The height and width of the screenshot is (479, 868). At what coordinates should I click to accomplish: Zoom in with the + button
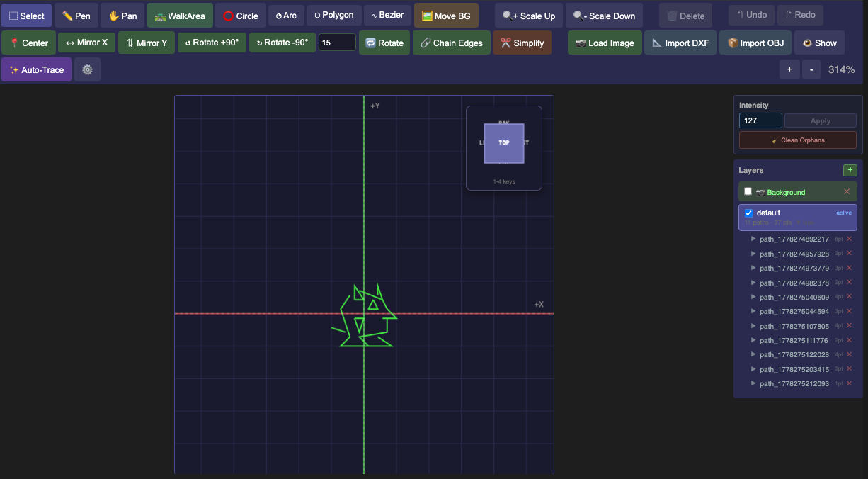tap(789, 69)
